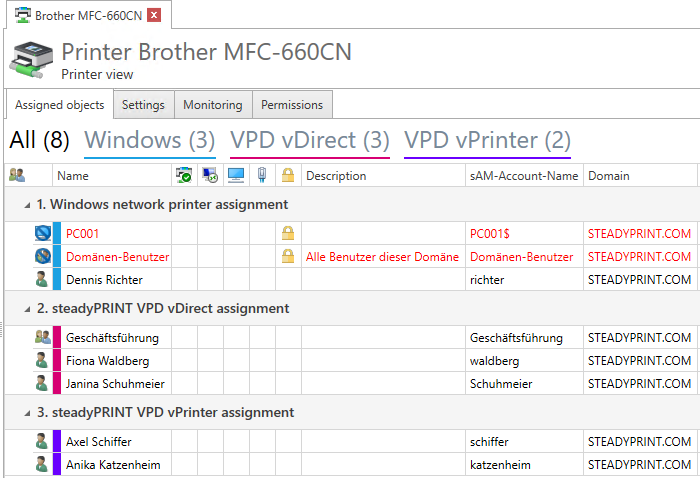Click the blocked group icon for Domänen-Benutzer
Viewport: 700px width, 478px height.
pyautogui.click(x=43, y=256)
